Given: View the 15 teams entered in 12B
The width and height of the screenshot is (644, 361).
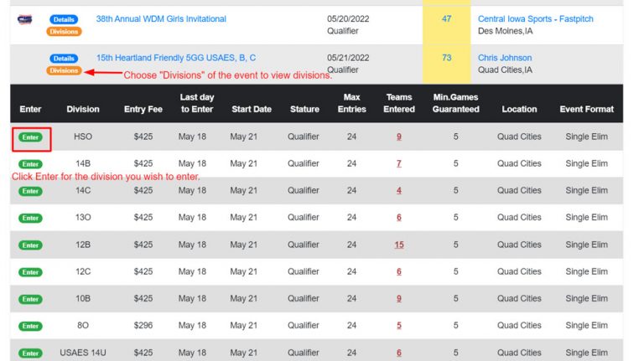Looking at the screenshot, I should (x=399, y=245).
